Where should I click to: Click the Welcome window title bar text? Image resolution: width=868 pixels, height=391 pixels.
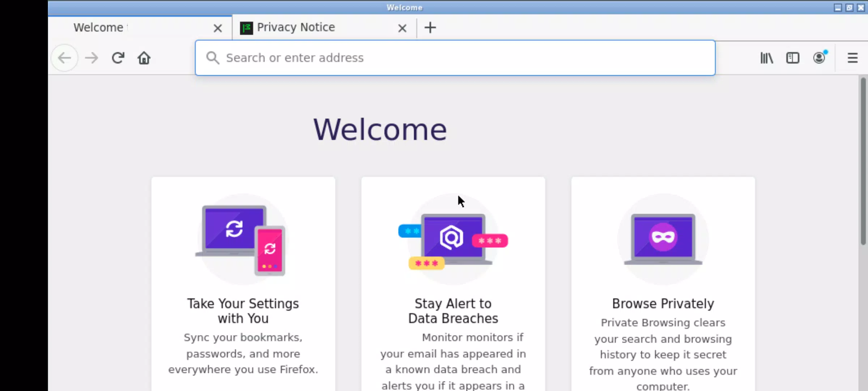click(404, 8)
